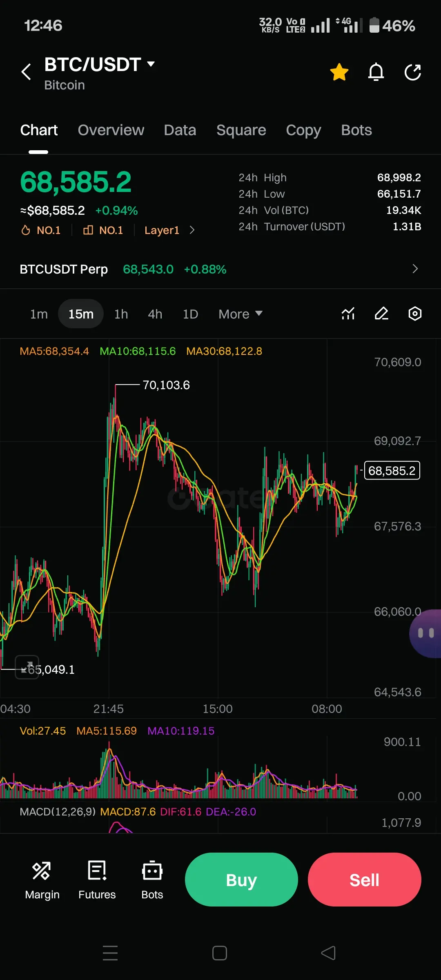Tap the current price label 68,585.2 on the chart axis
This screenshot has width=441, height=980.
[392, 470]
